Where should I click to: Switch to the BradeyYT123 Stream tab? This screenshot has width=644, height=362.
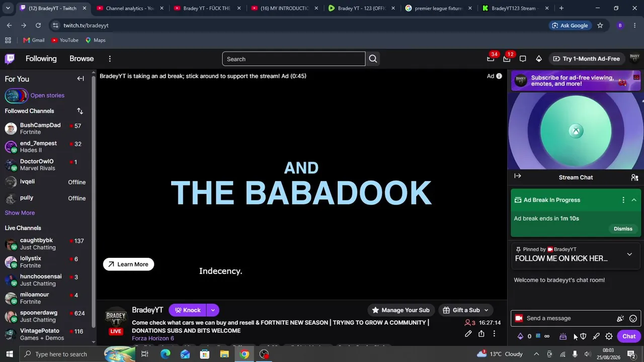(x=516, y=8)
